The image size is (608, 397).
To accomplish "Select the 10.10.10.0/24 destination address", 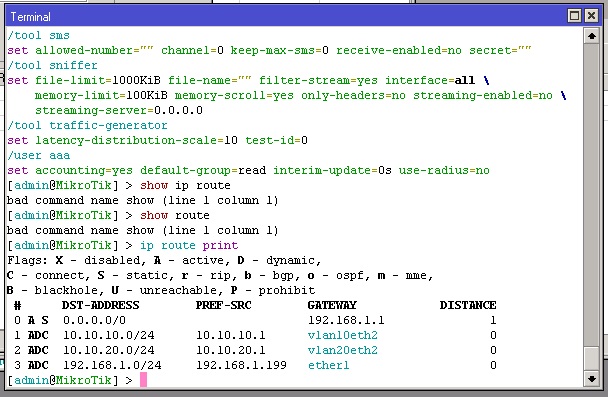I will (x=109, y=335).
